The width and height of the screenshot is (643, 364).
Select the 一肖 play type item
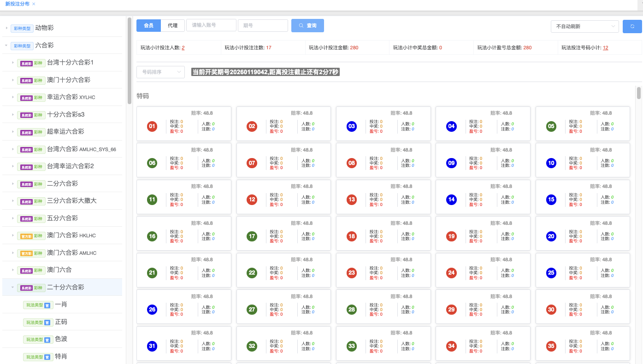pyautogui.click(x=61, y=305)
